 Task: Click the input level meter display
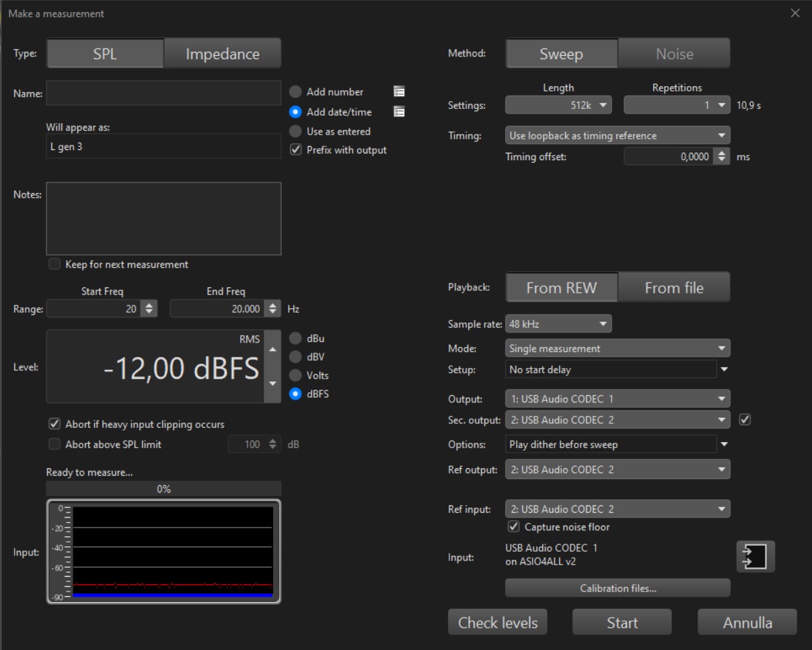(x=163, y=552)
